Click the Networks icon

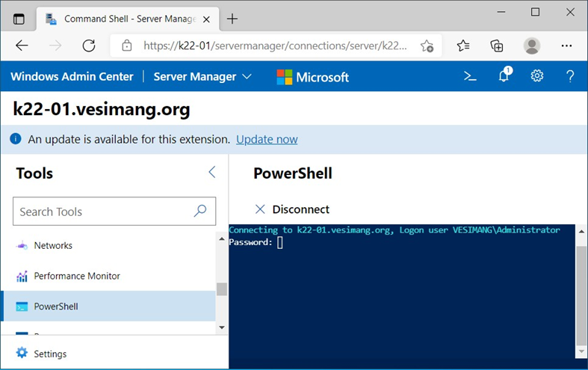(x=22, y=246)
